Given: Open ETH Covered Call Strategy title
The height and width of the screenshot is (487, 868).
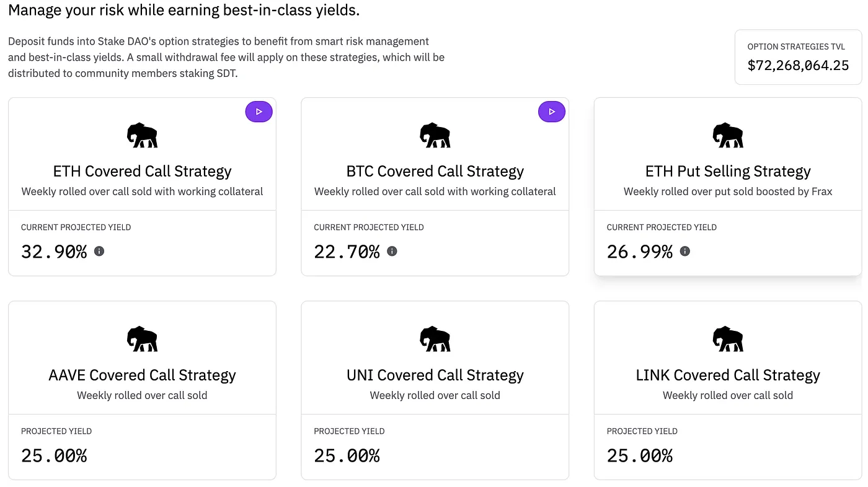Looking at the screenshot, I should 142,171.
